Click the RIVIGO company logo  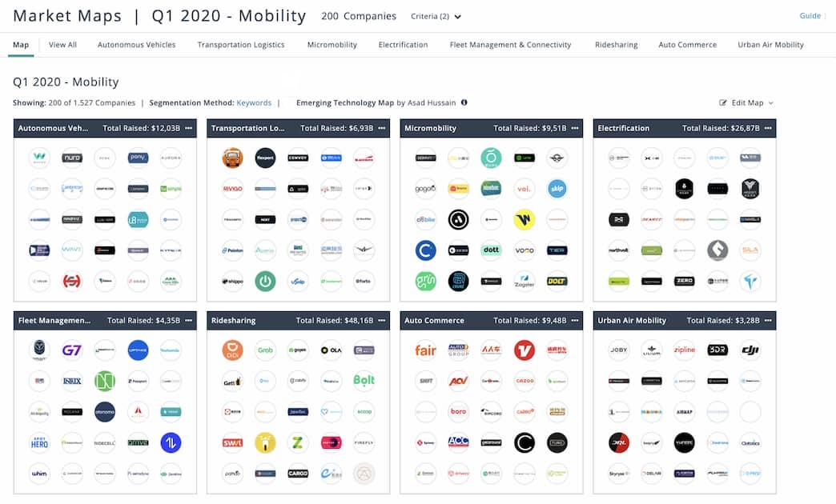(232, 189)
